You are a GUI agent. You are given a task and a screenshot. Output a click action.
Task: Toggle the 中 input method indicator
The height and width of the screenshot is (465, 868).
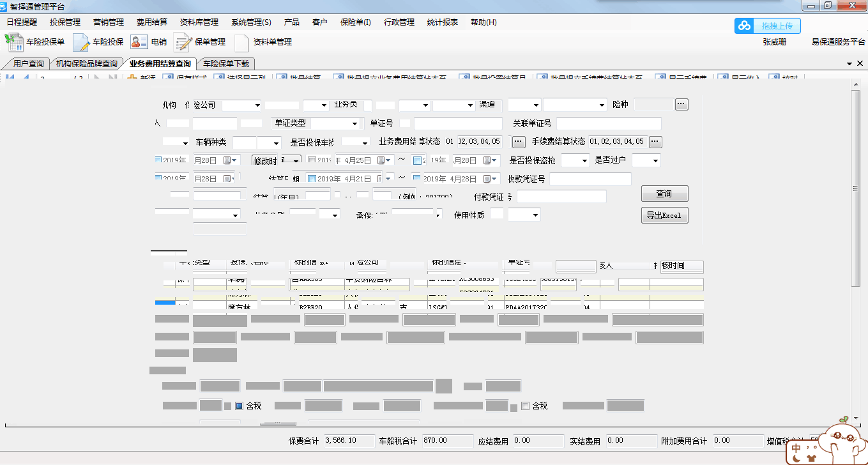(797, 448)
